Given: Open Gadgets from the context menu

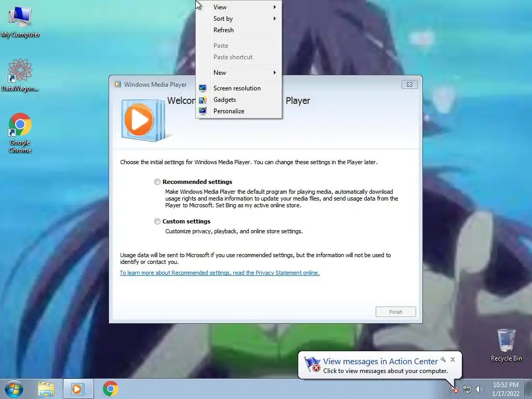Looking at the screenshot, I should pyautogui.click(x=239, y=100).
